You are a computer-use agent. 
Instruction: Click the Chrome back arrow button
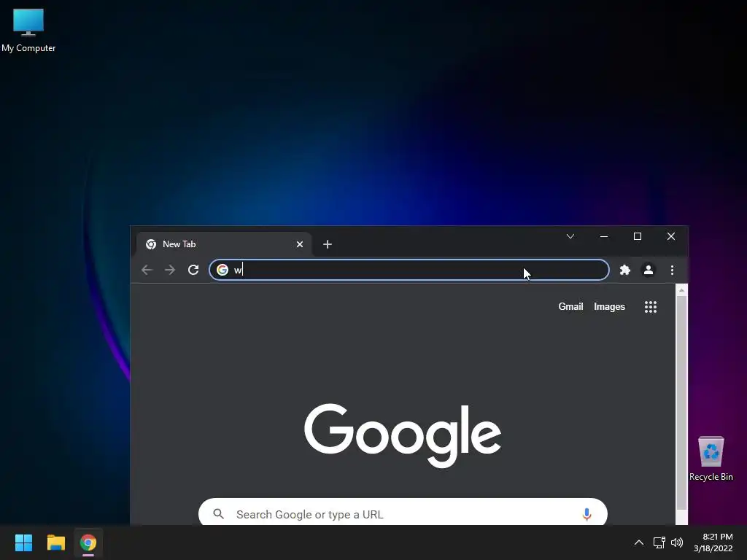click(147, 270)
